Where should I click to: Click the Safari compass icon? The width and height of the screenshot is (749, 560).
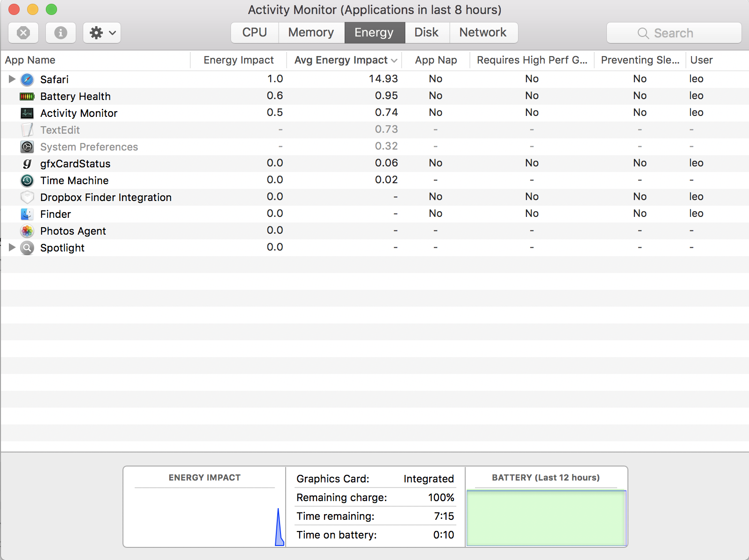point(27,79)
